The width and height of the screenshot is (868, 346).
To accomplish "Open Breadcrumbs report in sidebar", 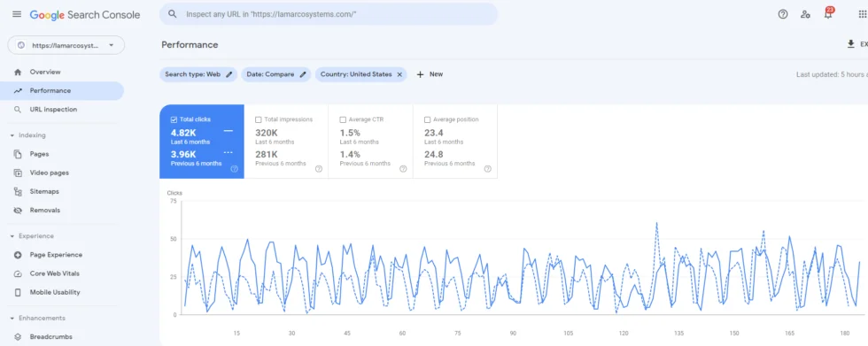I will [62, 336].
